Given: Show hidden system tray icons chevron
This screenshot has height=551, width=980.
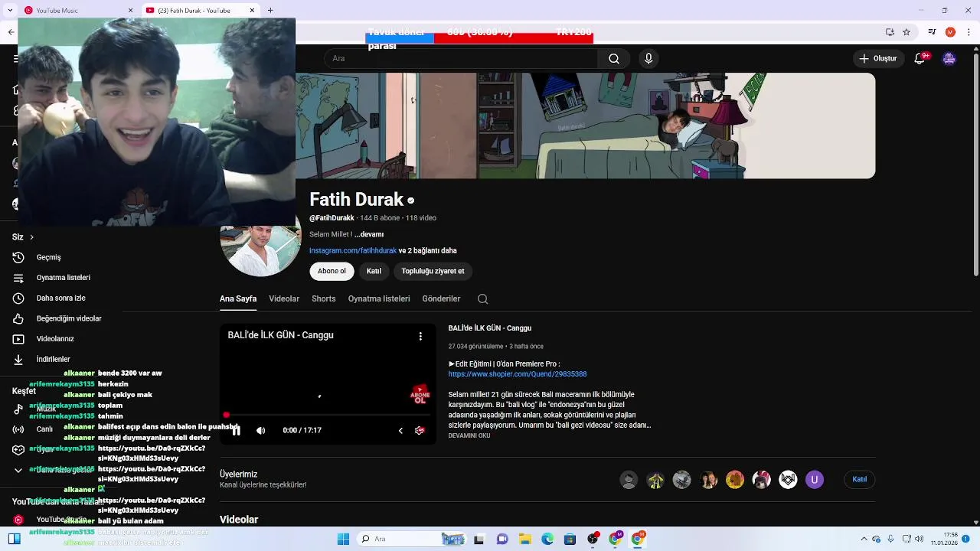Looking at the screenshot, I should click(x=864, y=539).
